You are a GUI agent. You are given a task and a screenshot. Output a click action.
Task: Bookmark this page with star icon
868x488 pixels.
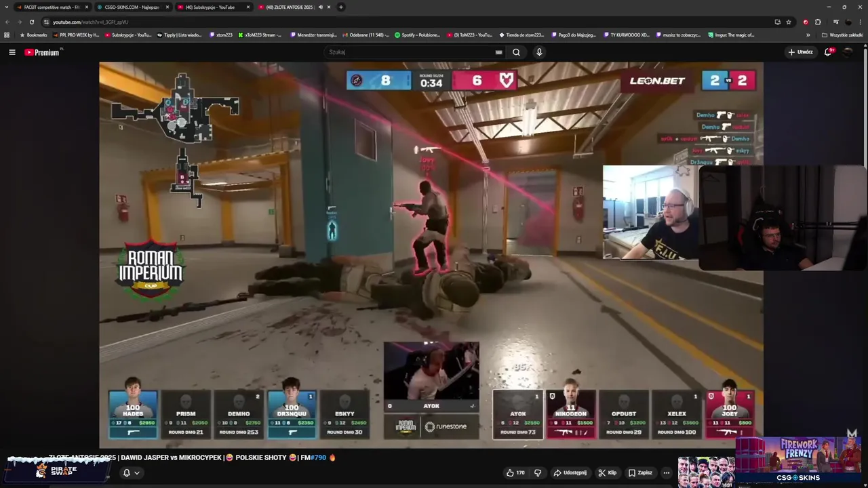click(x=789, y=22)
